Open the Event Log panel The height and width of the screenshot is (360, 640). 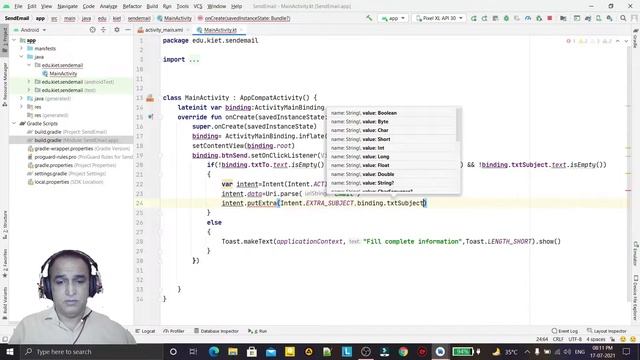click(565, 331)
